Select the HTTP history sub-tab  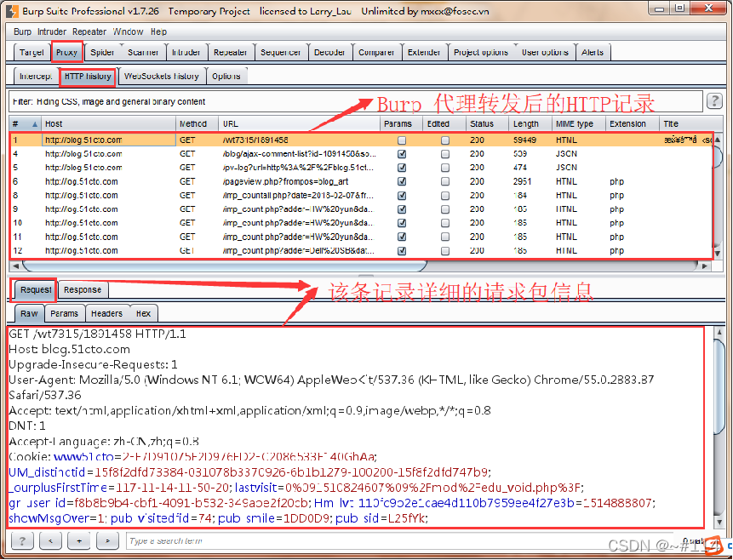[88, 77]
